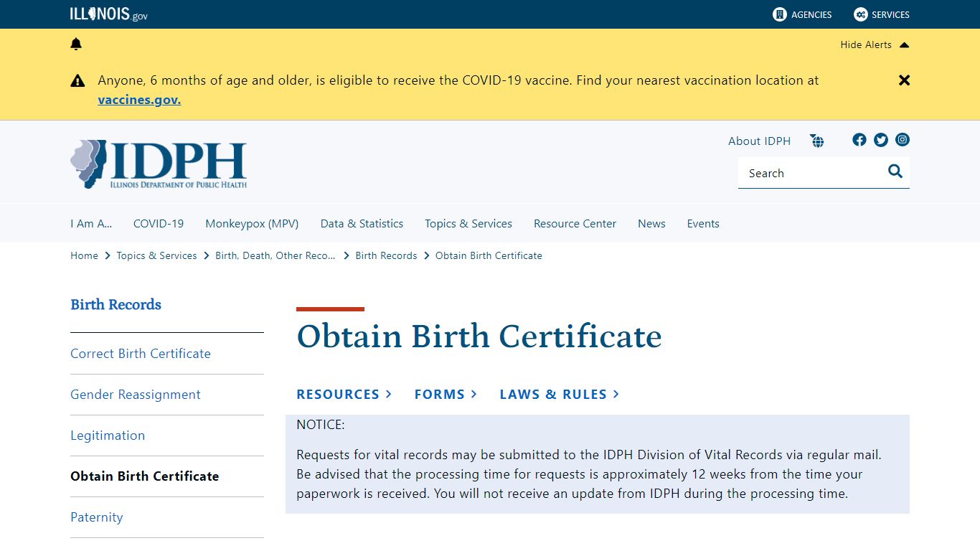This screenshot has width=980, height=551.
Task: Click the Services label in top bar
Action: (890, 14)
